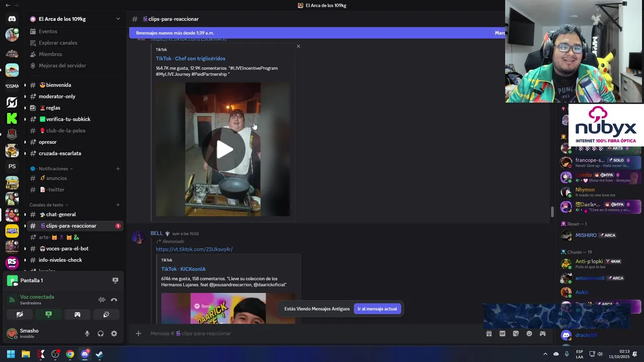This screenshot has height=362, width=644.
Task: Open apps gamepad icon in message bar
Action: tap(543, 333)
